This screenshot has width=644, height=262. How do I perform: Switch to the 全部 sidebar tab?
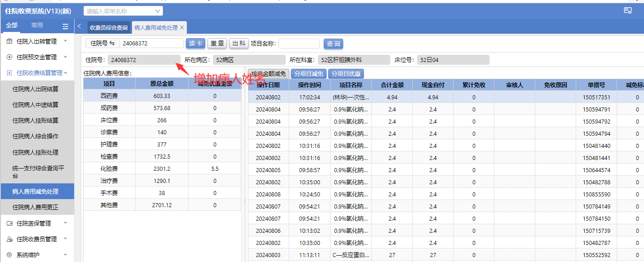(12, 25)
